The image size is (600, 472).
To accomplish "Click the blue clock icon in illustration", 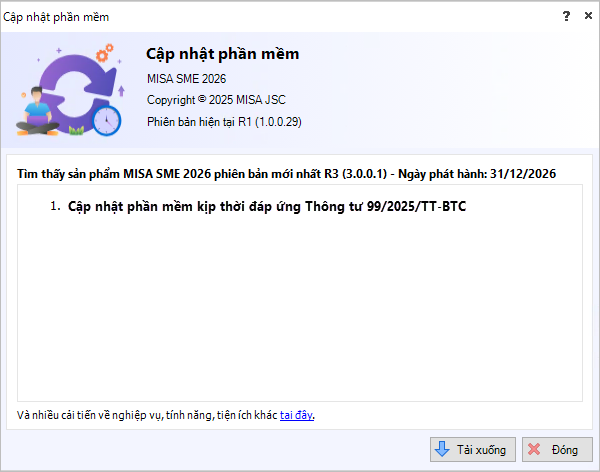I will click(x=106, y=121).
